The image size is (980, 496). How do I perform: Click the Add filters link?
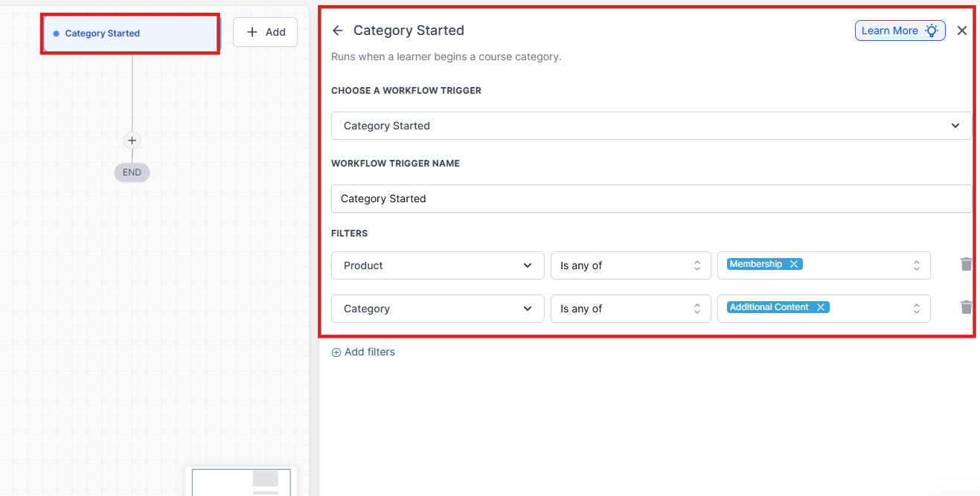point(363,352)
